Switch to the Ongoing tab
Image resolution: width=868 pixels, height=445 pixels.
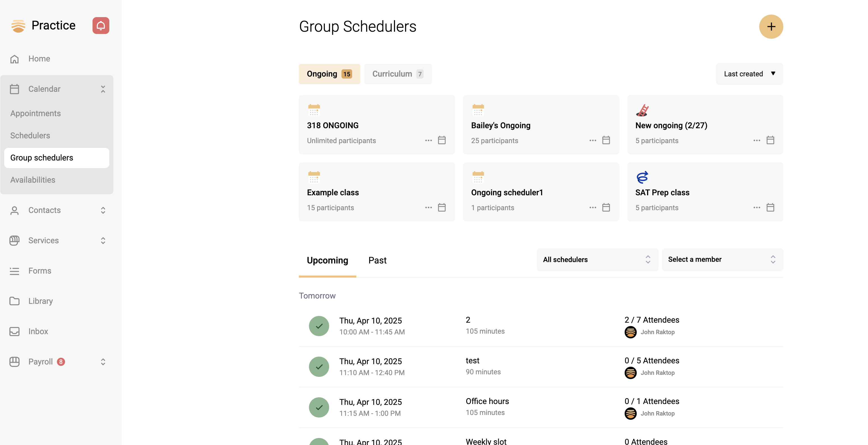pyautogui.click(x=329, y=74)
